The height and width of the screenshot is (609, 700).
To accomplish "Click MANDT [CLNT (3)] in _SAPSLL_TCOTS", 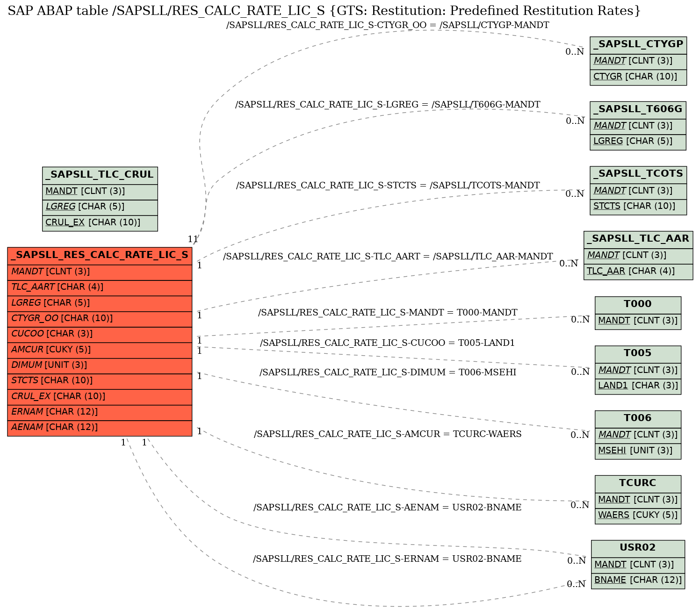I will (638, 191).
